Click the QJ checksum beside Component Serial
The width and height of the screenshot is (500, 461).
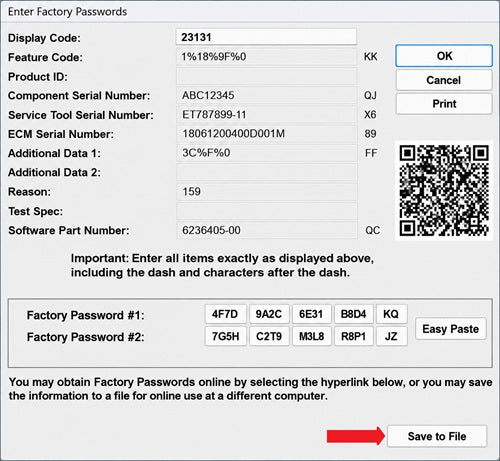(370, 96)
